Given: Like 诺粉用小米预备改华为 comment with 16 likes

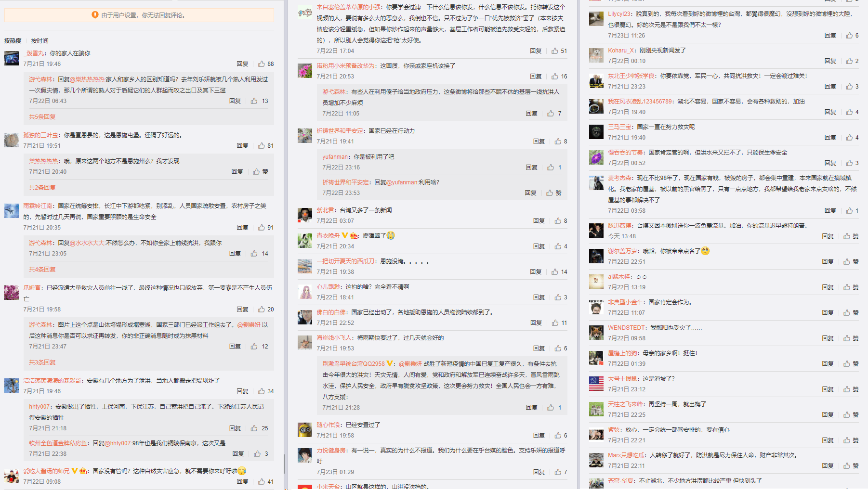Looking at the screenshot, I should pyautogui.click(x=555, y=76).
